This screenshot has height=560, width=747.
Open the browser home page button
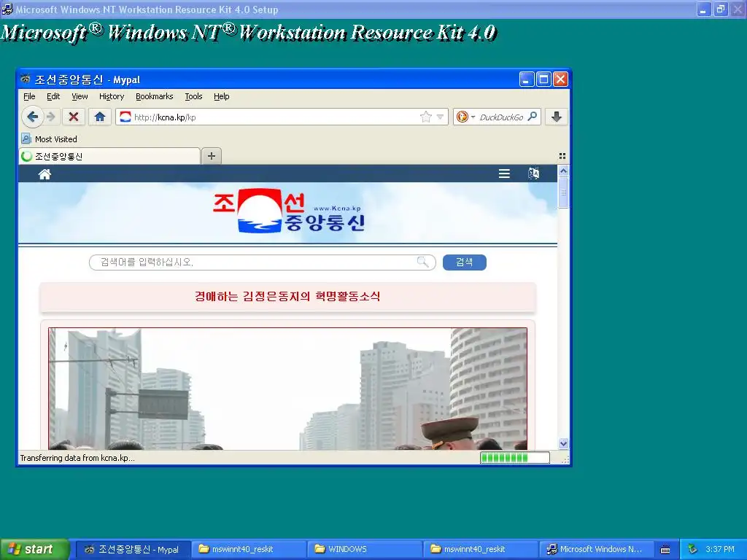[99, 117]
